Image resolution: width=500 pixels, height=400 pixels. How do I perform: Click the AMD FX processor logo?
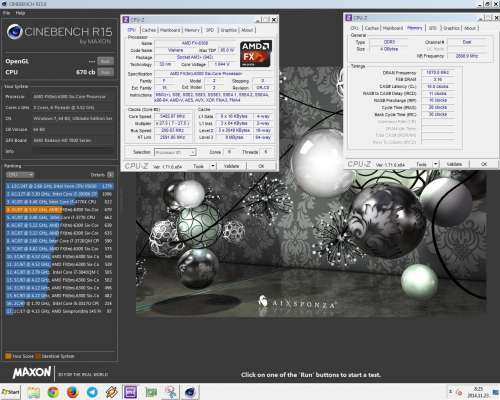pos(256,54)
